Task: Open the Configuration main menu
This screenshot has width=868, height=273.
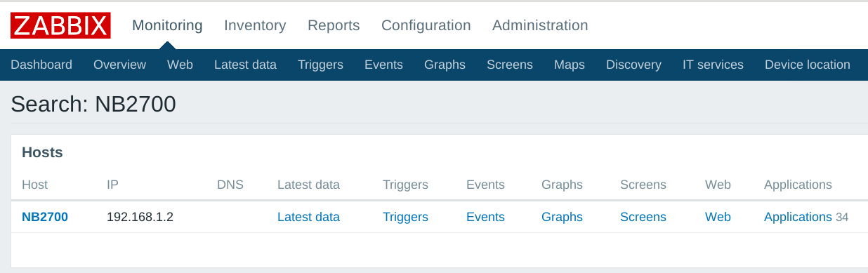Action: (x=426, y=26)
